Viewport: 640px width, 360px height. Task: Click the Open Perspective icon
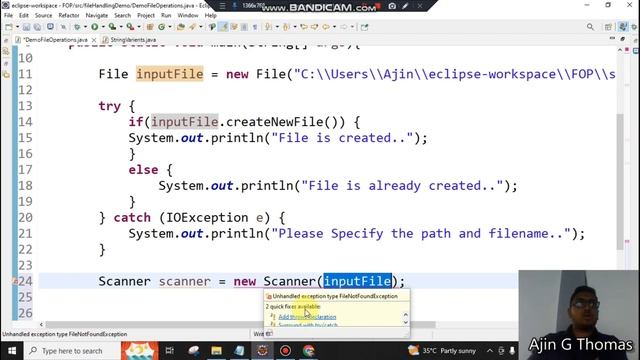click(x=608, y=27)
